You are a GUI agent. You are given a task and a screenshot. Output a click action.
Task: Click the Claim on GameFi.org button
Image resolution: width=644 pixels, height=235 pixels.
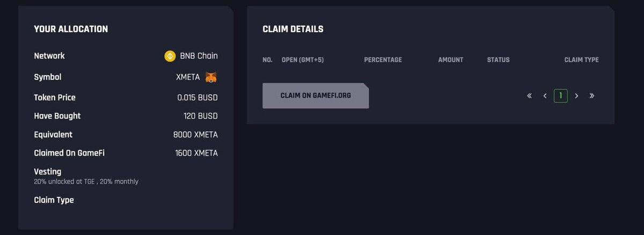point(316,96)
